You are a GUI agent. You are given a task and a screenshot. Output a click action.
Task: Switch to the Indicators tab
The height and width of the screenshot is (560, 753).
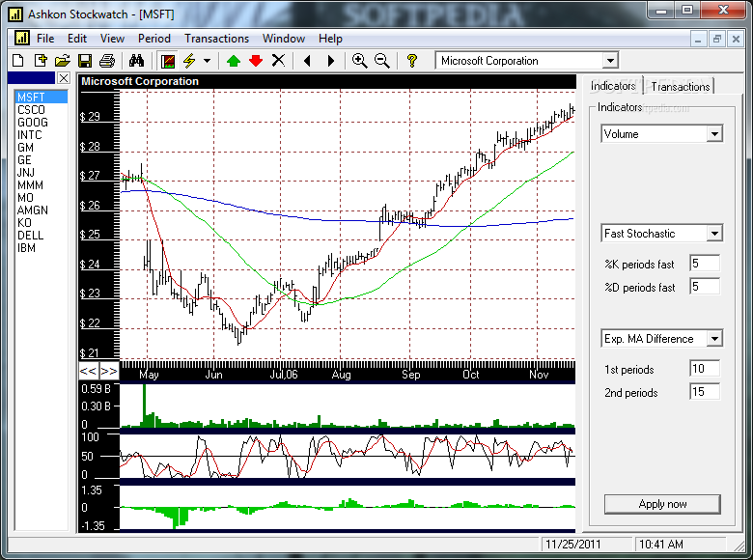pos(613,86)
